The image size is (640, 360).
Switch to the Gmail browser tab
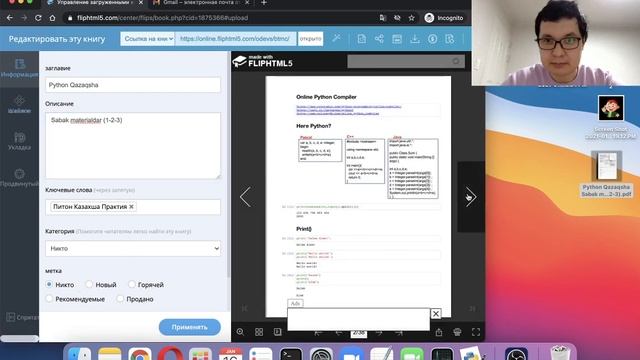click(x=200, y=3)
